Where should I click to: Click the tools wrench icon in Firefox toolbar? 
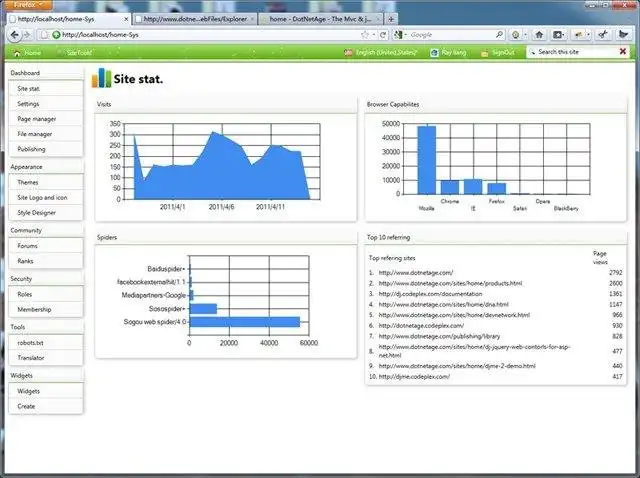603,35
